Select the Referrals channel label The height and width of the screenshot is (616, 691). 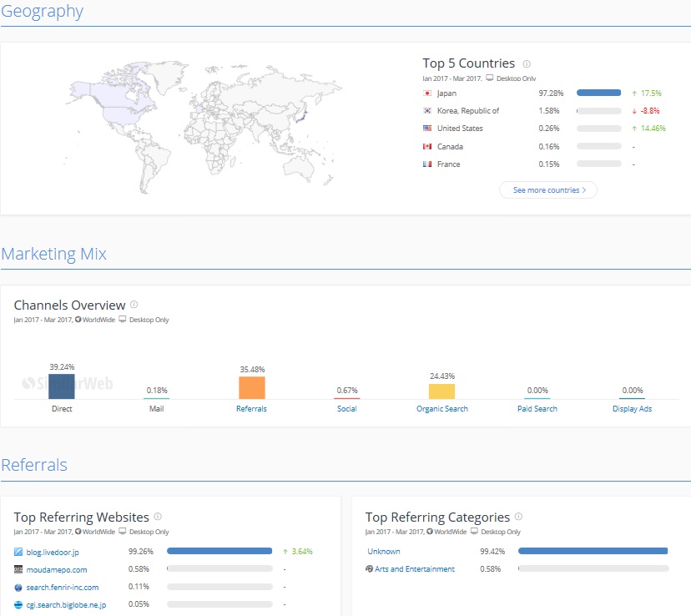(x=251, y=409)
